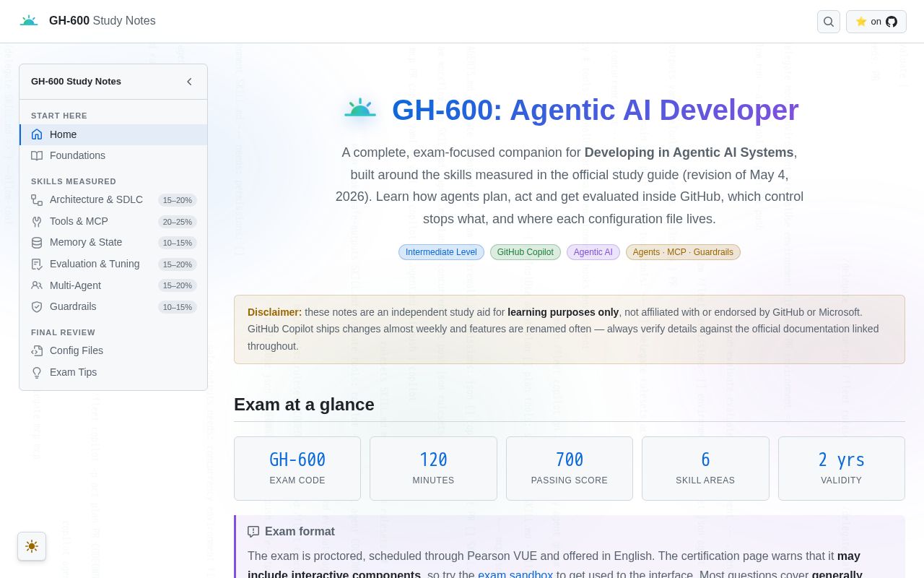Click the 6 skill areas card
The image size is (924, 578).
click(x=705, y=468)
